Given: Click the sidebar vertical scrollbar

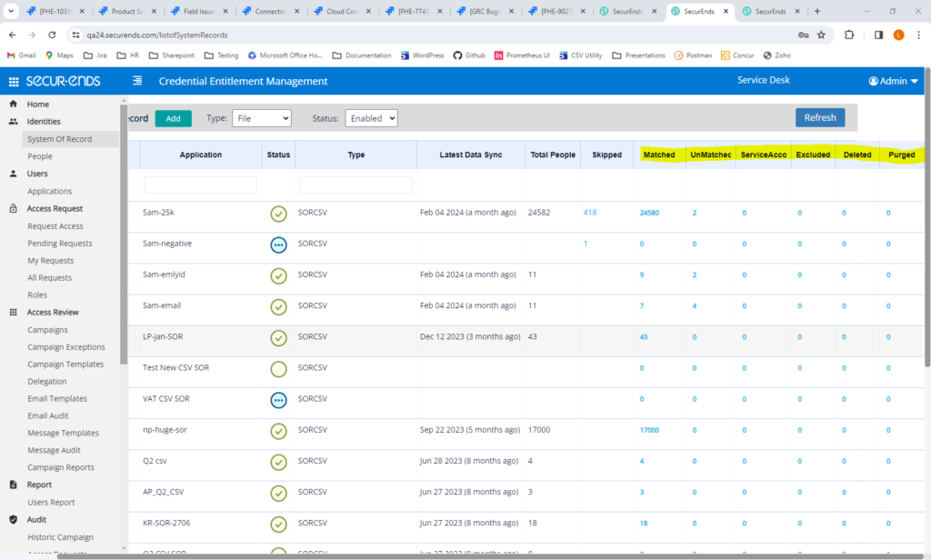Looking at the screenshot, I should [x=124, y=235].
